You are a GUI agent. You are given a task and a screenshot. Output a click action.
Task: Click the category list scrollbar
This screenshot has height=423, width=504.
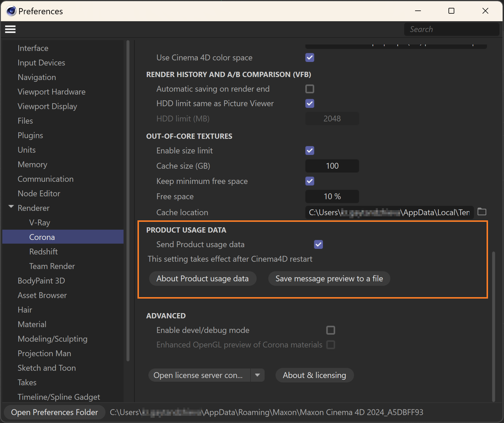(x=128, y=201)
